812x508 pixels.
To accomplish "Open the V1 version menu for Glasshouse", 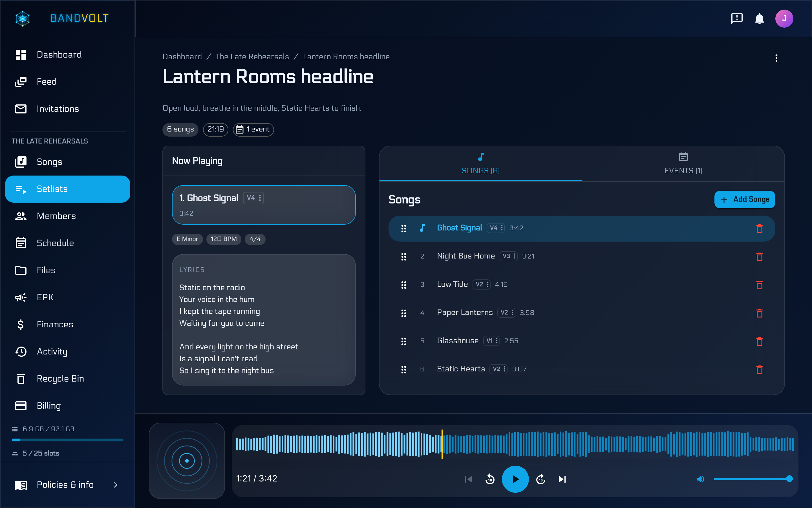I will [491, 341].
